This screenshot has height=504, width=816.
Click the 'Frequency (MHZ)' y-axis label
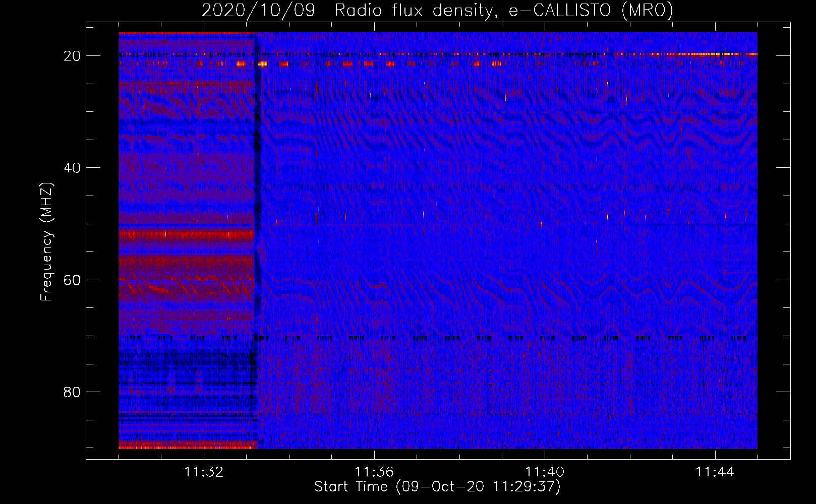coord(46,241)
